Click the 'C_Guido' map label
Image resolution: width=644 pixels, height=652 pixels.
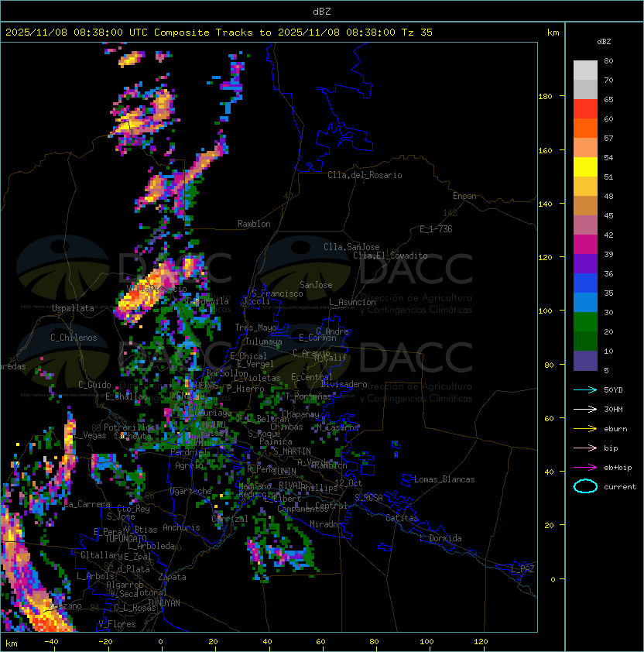(x=94, y=385)
